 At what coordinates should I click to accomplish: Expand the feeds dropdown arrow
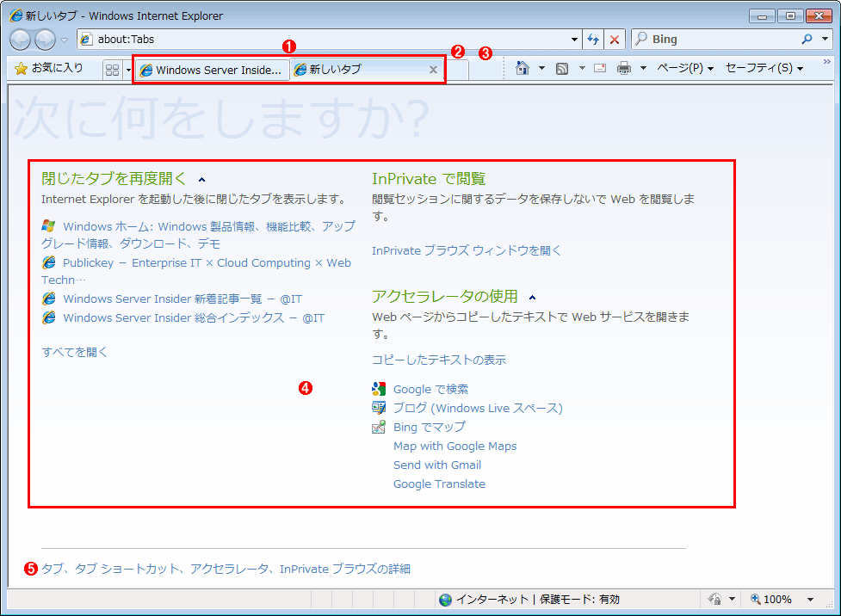582,68
